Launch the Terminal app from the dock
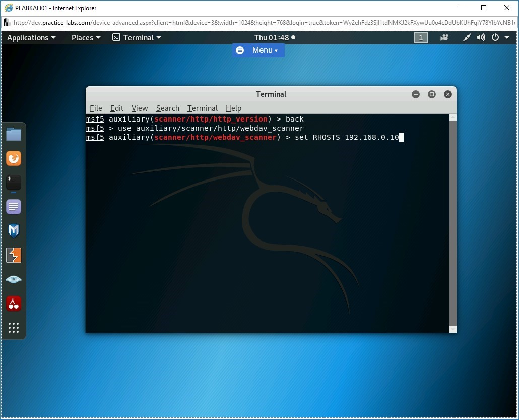 click(13, 183)
